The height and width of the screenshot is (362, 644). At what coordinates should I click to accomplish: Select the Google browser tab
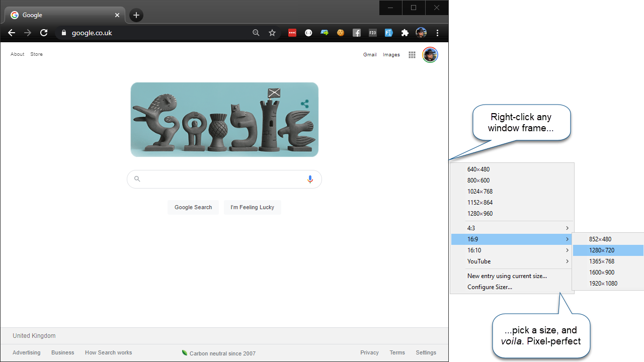(65, 15)
